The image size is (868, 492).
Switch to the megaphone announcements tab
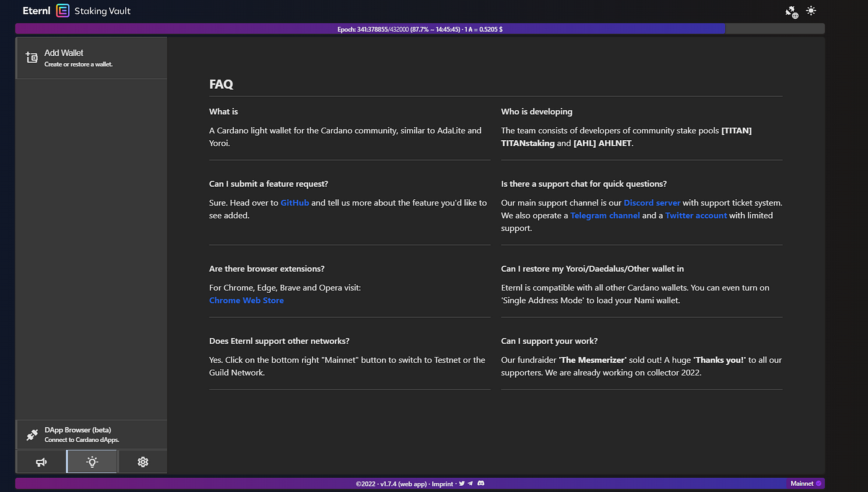pyautogui.click(x=41, y=462)
